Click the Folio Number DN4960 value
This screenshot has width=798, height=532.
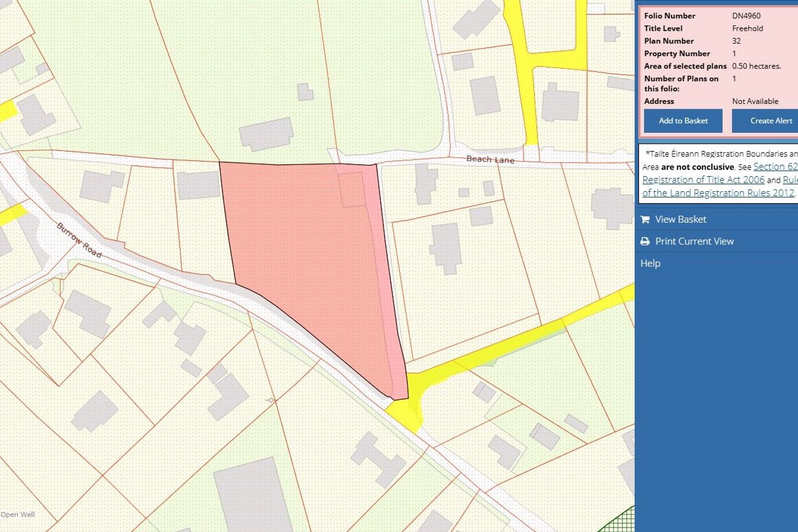[746, 16]
